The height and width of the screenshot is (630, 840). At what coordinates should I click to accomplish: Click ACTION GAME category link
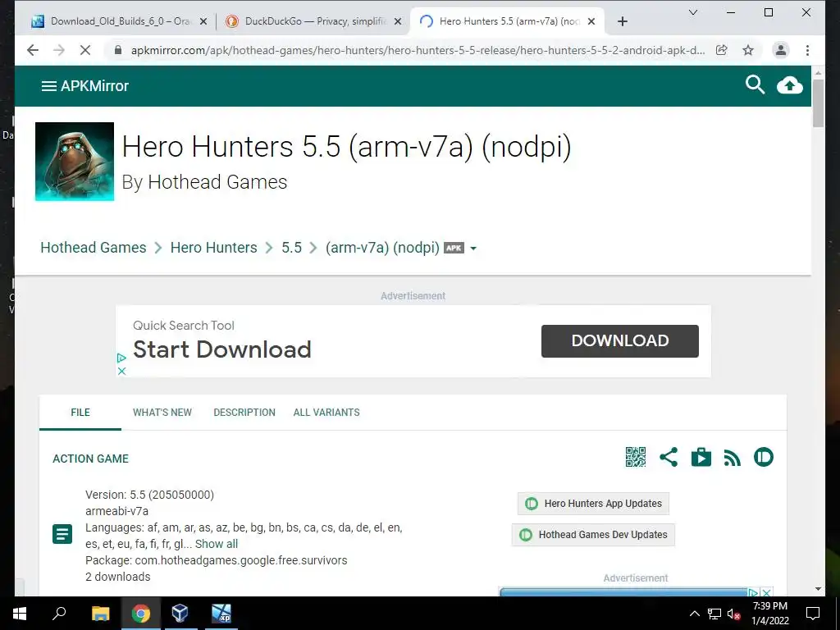pos(90,459)
